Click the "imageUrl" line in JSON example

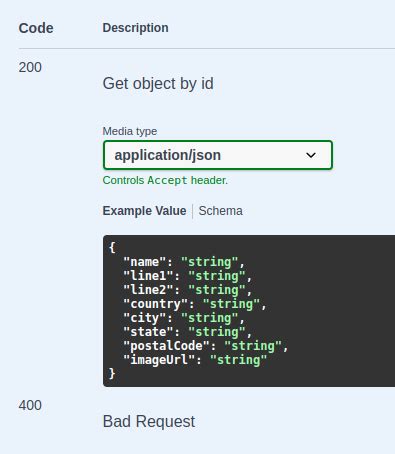click(195, 360)
